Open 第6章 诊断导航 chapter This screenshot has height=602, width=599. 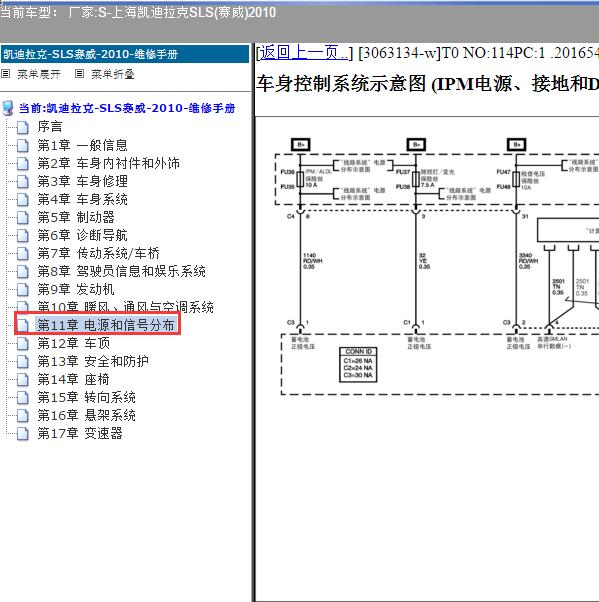(x=82, y=235)
